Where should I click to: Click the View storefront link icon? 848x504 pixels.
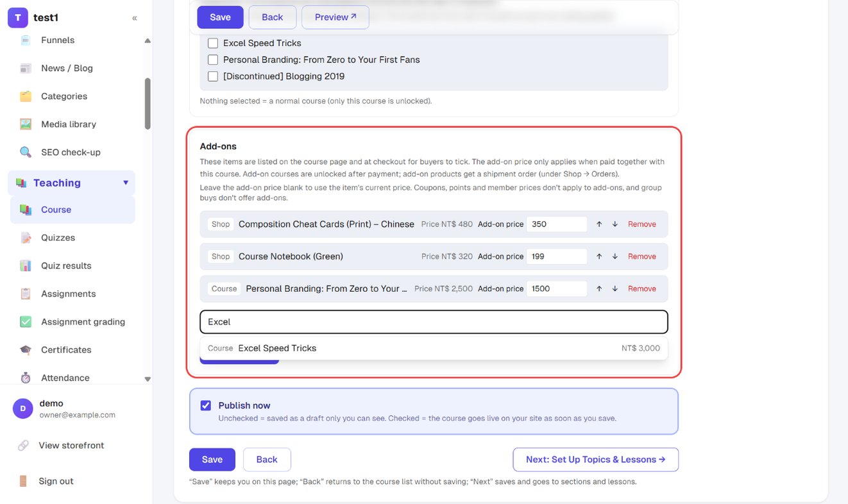tap(23, 446)
